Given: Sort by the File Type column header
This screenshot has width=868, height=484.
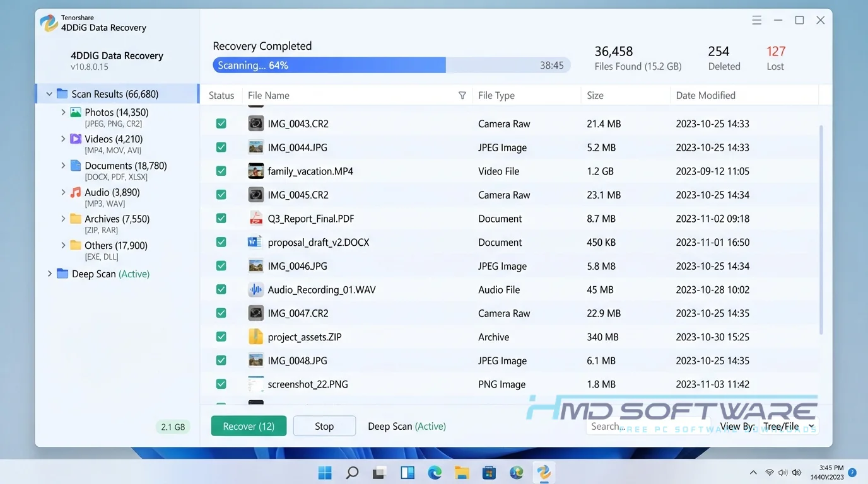Looking at the screenshot, I should (496, 96).
